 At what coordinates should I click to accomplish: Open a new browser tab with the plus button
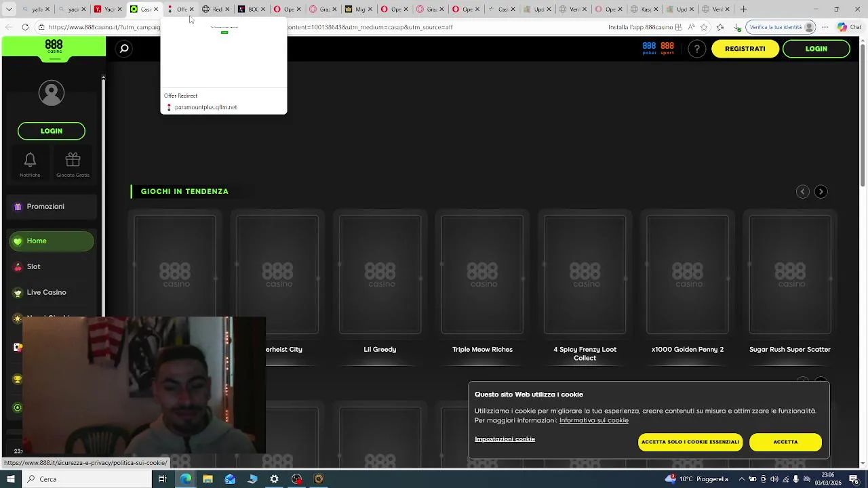point(743,9)
